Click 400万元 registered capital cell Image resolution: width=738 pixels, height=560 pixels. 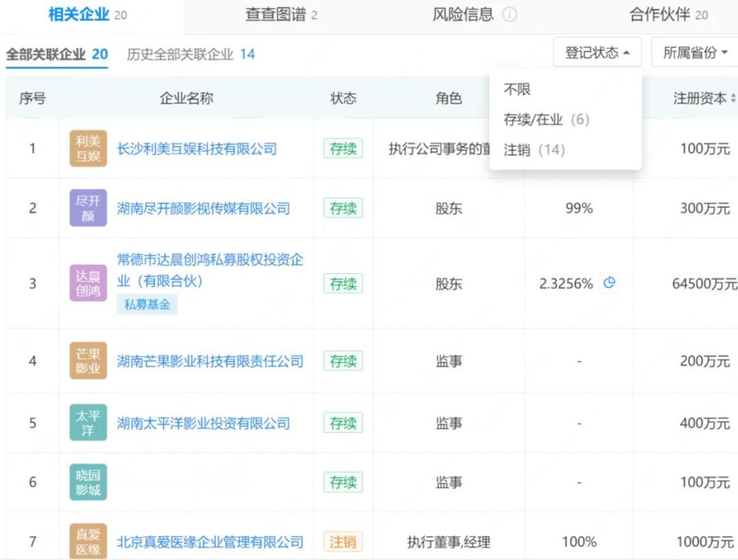(705, 423)
